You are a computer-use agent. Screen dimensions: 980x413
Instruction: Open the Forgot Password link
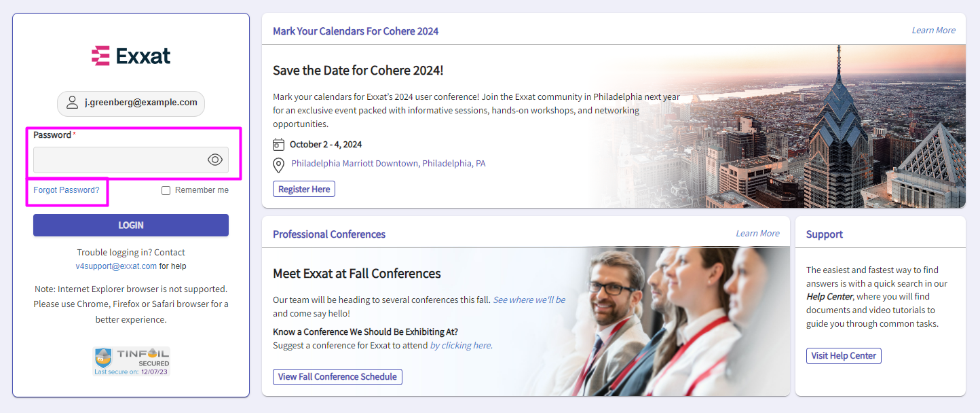click(x=66, y=190)
